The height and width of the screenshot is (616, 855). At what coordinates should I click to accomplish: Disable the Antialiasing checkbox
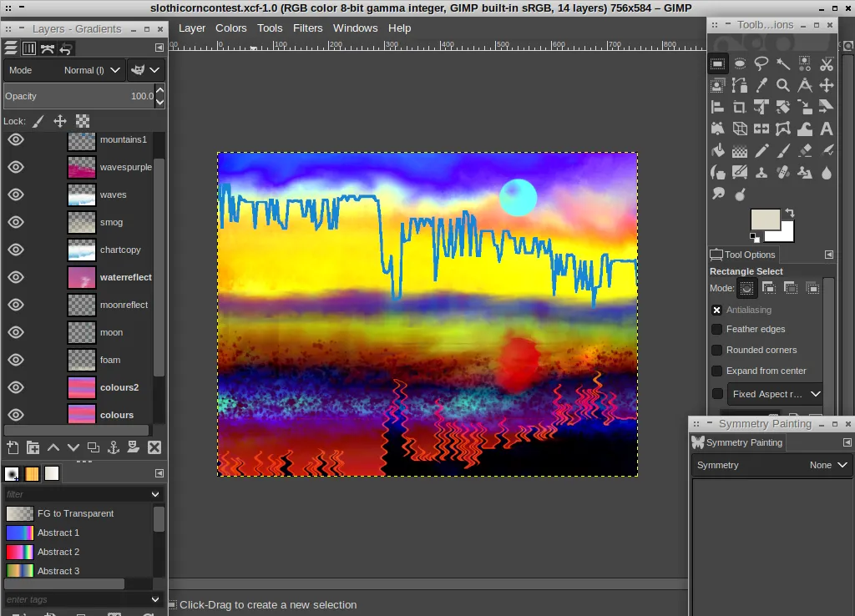[717, 310]
